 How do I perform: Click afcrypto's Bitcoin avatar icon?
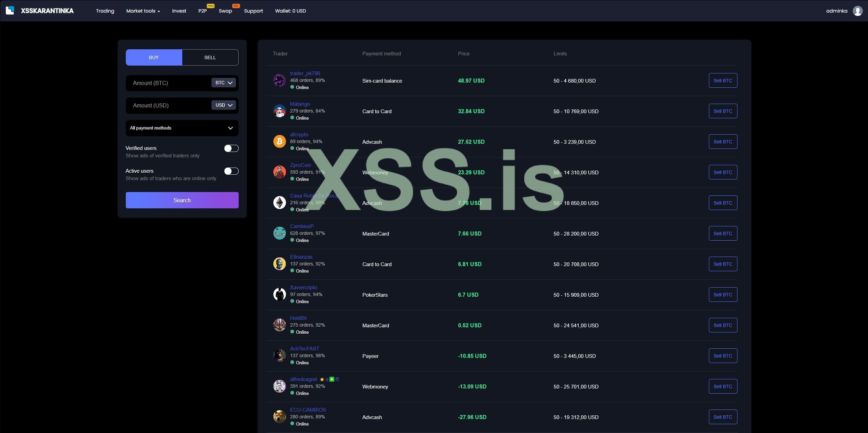279,141
